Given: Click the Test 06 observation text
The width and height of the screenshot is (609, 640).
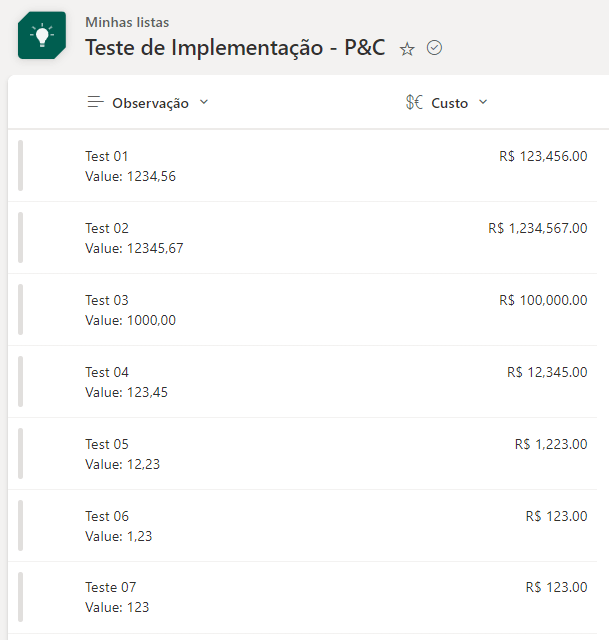Looking at the screenshot, I should tap(118, 526).
